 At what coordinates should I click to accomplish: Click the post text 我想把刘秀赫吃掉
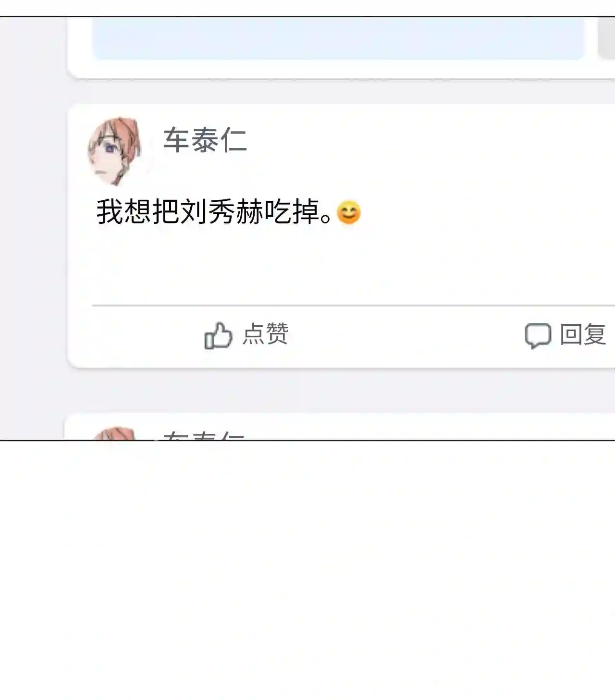(x=214, y=211)
